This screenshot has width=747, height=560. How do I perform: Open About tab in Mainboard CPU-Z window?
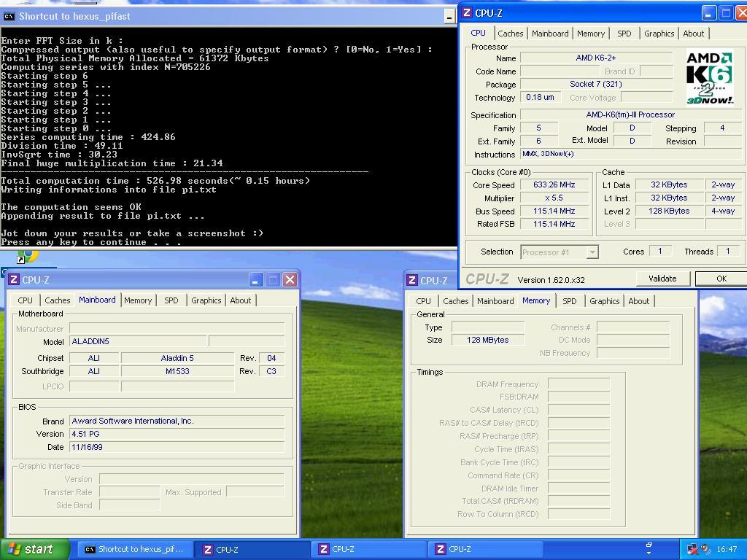240,300
